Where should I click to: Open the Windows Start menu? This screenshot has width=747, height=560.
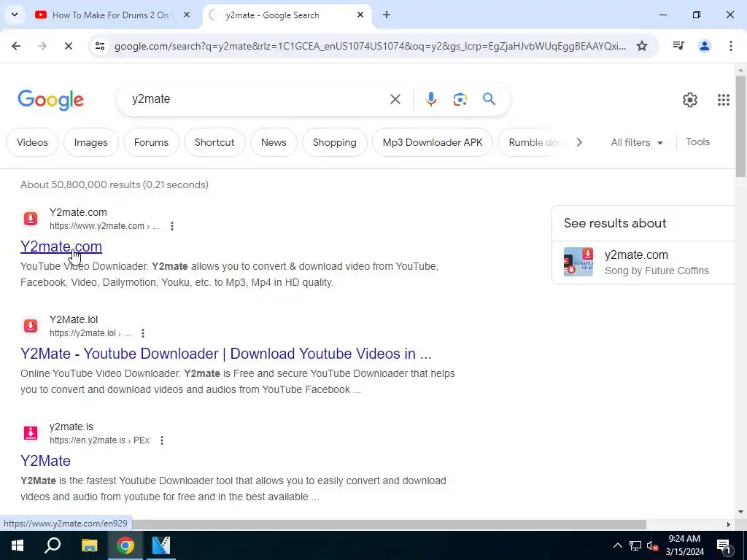(18, 545)
